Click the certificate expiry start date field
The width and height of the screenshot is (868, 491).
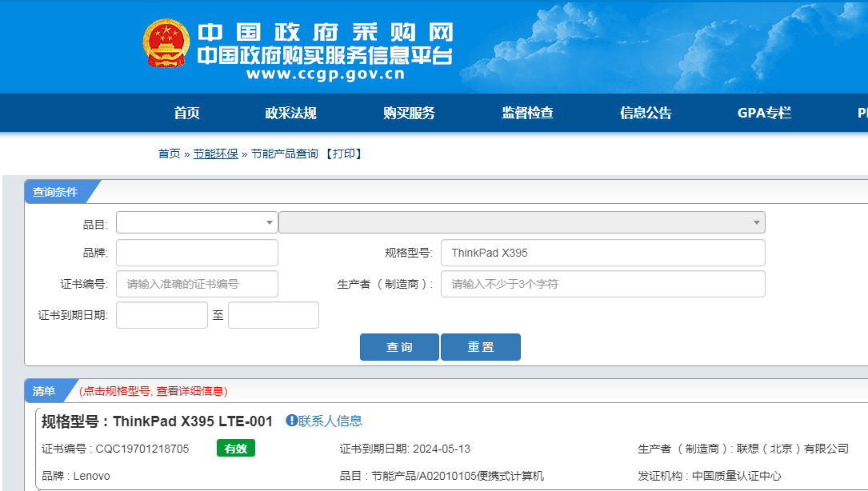coord(162,315)
